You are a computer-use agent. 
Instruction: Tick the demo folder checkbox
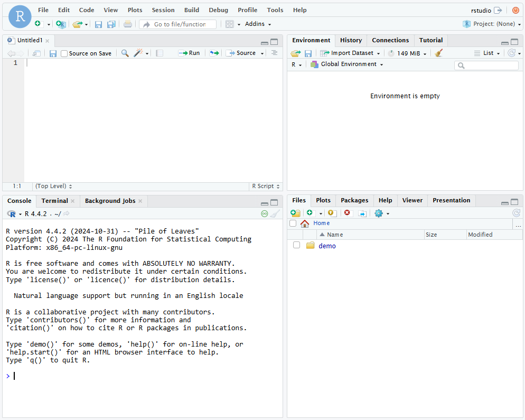coord(296,245)
